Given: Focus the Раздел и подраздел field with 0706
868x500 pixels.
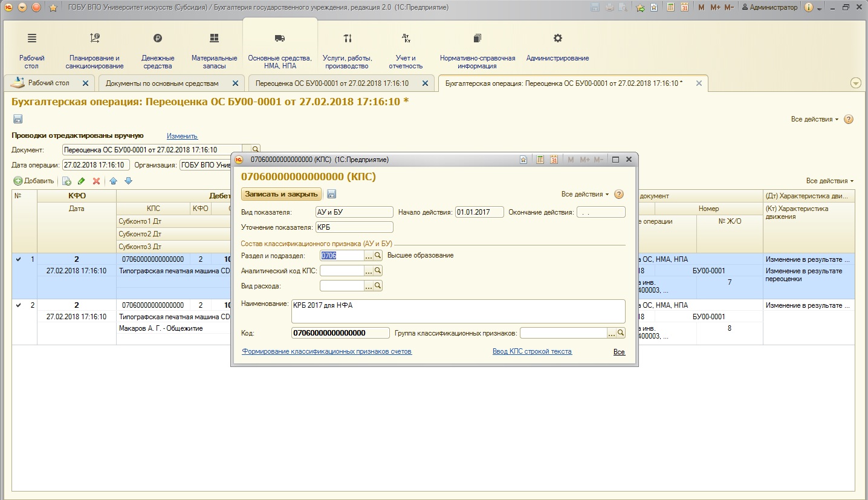Looking at the screenshot, I should (x=342, y=256).
